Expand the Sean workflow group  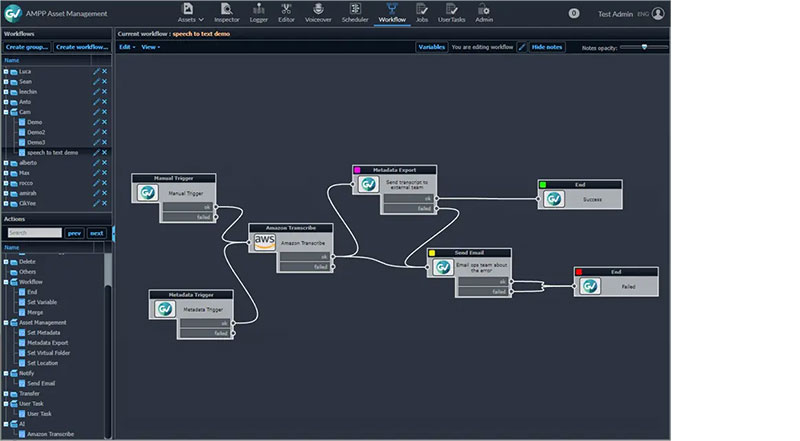click(6, 81)
